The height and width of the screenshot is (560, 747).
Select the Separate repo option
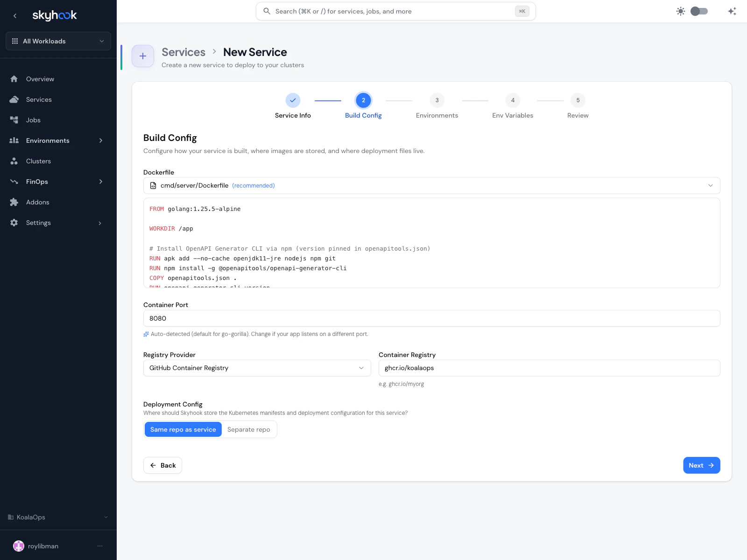(249, 429)
